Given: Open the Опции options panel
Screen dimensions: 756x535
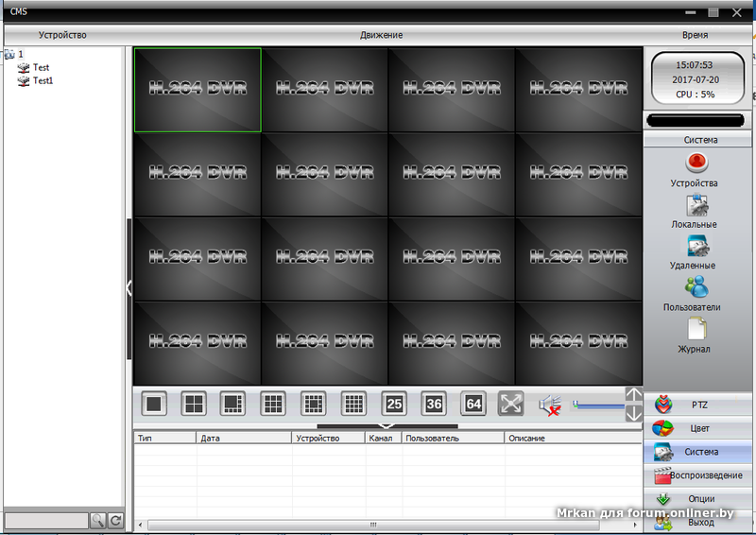Looking at the screenshot, I should [697, 498].
